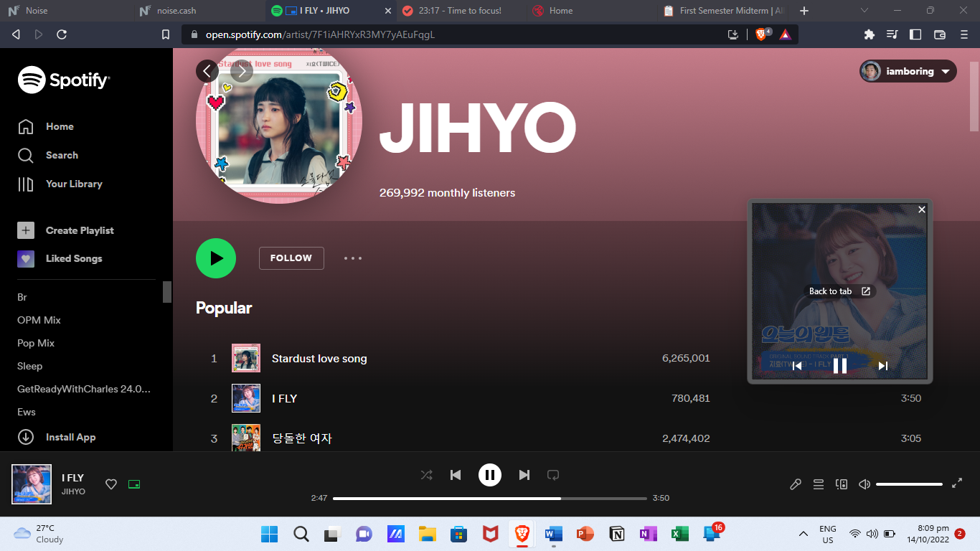This screenshot has width=980, height=551.
Task: Mute the Spotify volume speaker icon
Action: tap(864, 484)
